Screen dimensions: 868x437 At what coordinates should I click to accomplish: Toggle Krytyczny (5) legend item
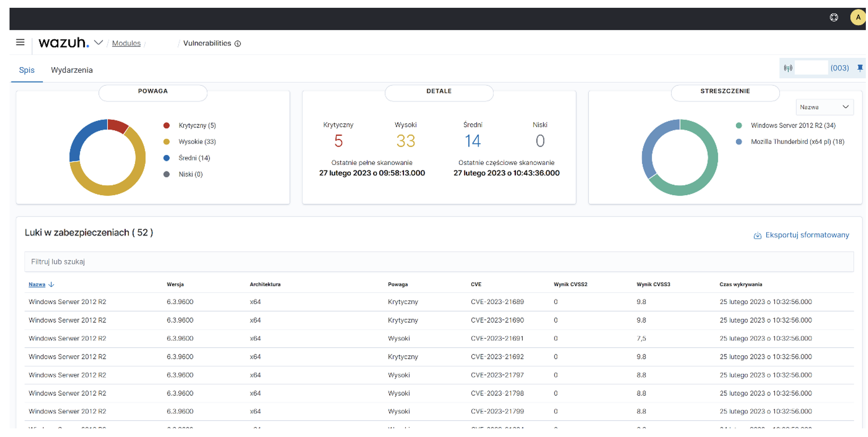click(x=197, y=125)
